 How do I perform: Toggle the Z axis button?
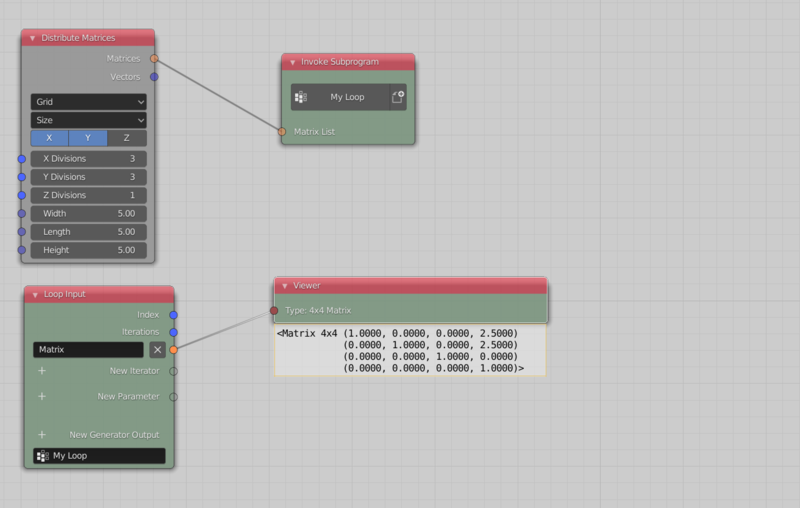127,138
